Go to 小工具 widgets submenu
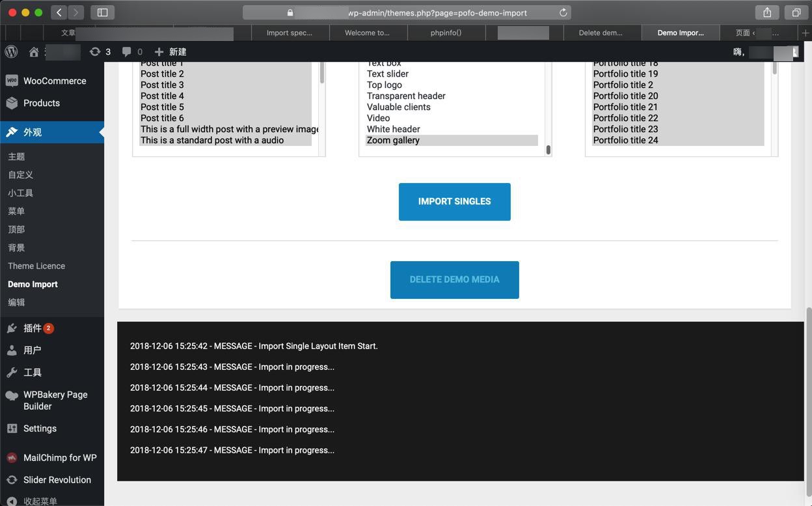 point(20,193)
